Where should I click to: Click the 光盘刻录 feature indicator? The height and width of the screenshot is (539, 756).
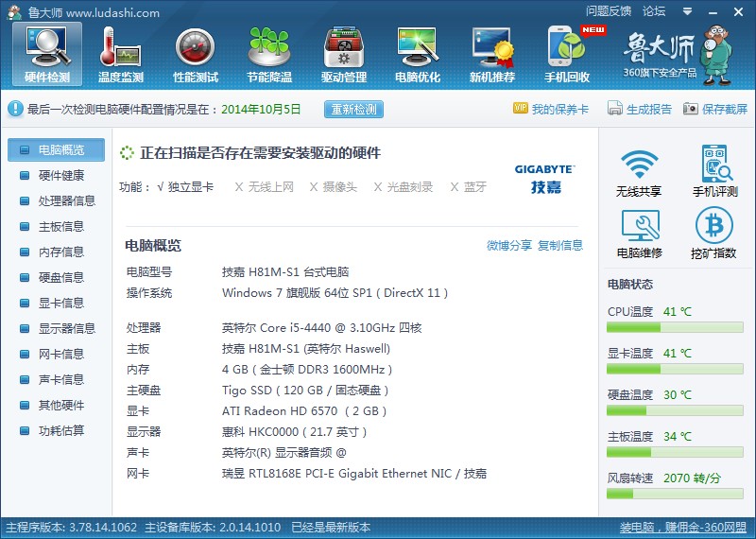(x=404, y=187)
